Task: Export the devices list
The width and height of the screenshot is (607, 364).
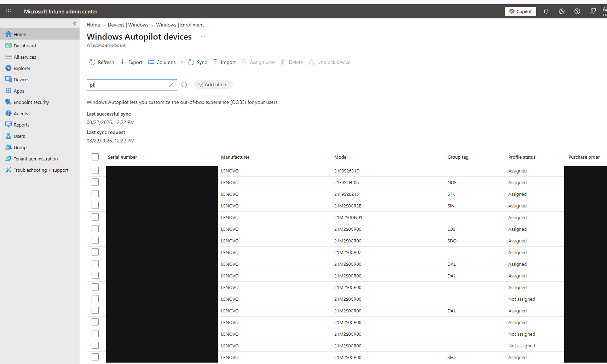Action: pyautogui.click(x=131, y=62)
